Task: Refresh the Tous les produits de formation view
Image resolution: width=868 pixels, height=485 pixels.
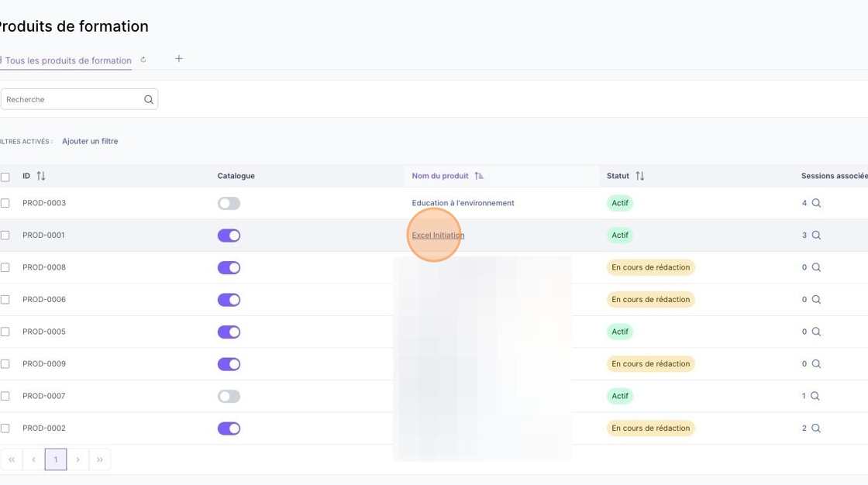Action: pos(143,60)
